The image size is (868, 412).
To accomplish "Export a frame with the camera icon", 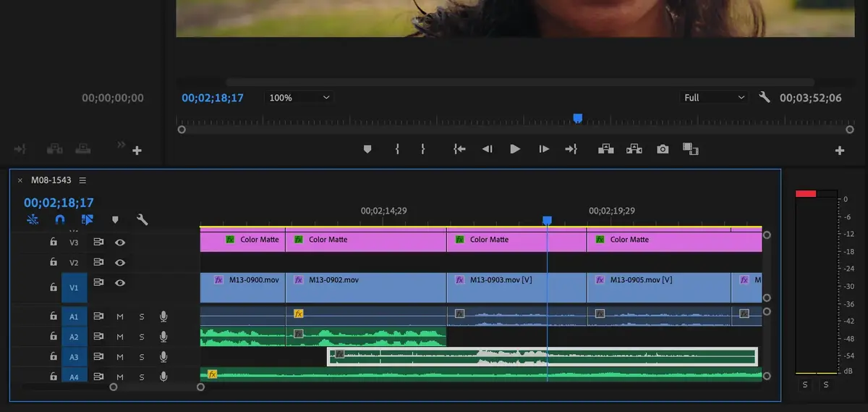I will tap(663, 149).
